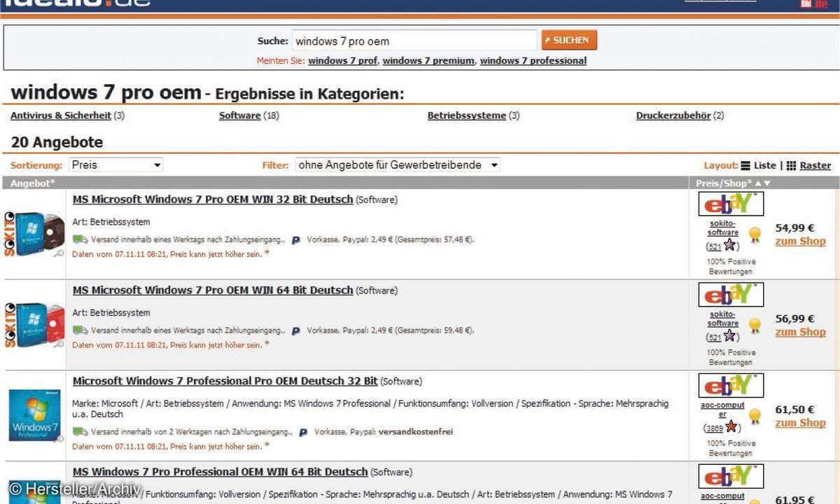This screenshot has height=504, width=840.
Task: Open the 'windows 7 professional' suggestion link
Action: tap(533, 61)
